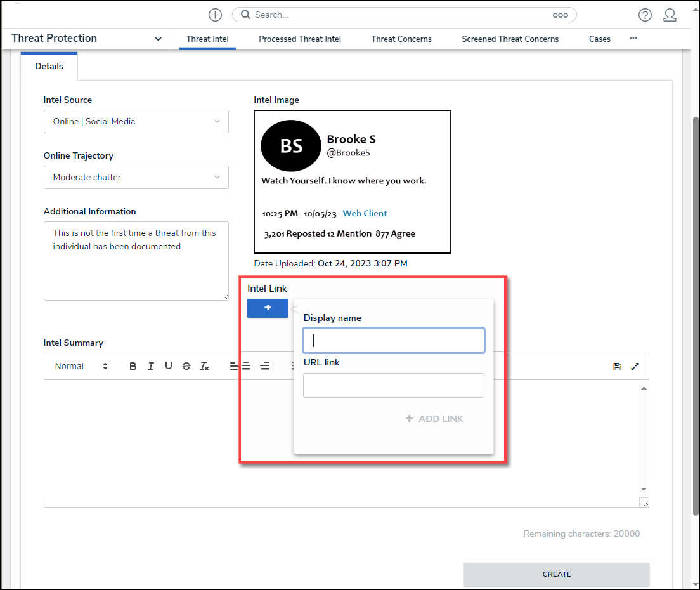Viewport: 700px width, 590px height.
Task: Clear text formatting in the editor
Action: tap(204, 366)
